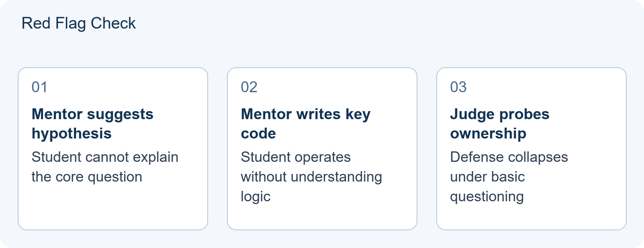Click the Red Flag Check heading

pos(78,23)
